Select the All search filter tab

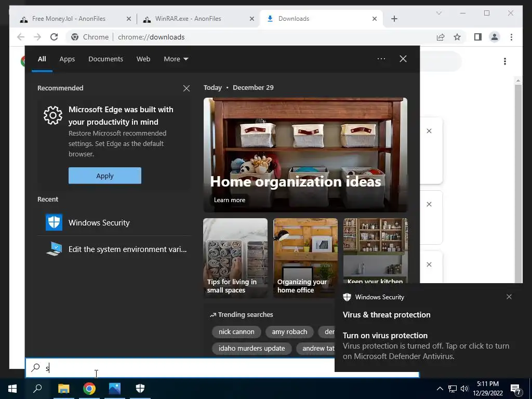coord(42,59)
